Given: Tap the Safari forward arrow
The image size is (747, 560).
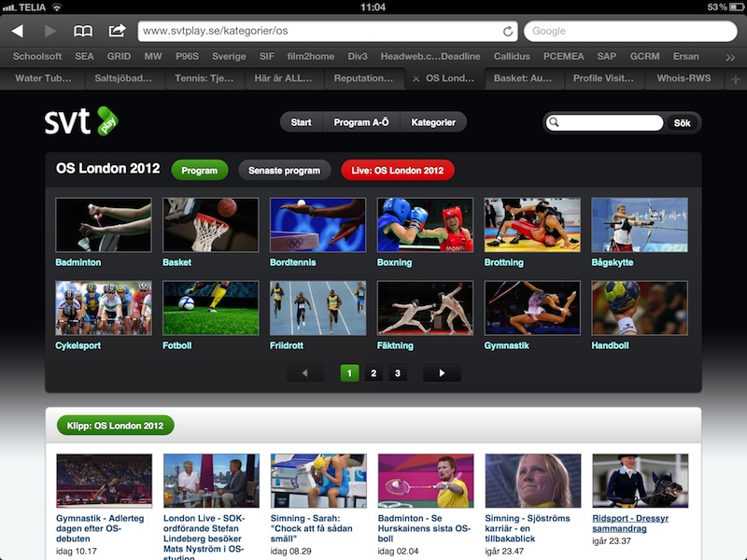Looking at the screenshot, I should (x=50, y=31).
